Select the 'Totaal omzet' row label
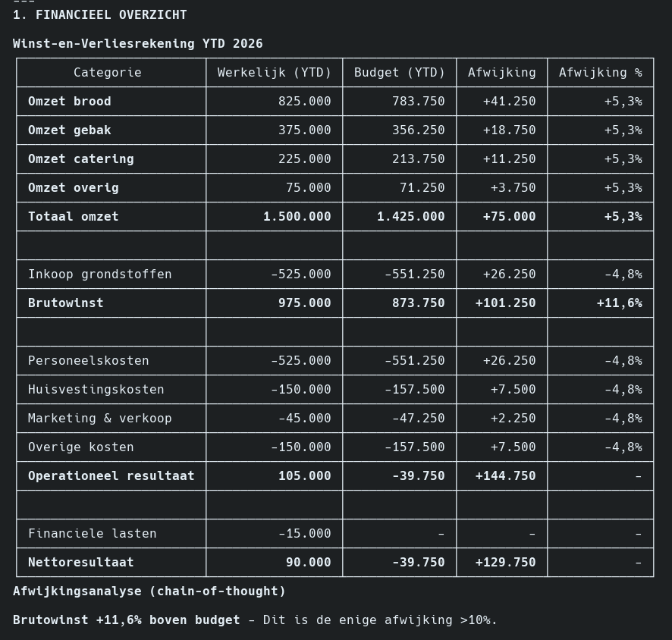 click(74, 217)
